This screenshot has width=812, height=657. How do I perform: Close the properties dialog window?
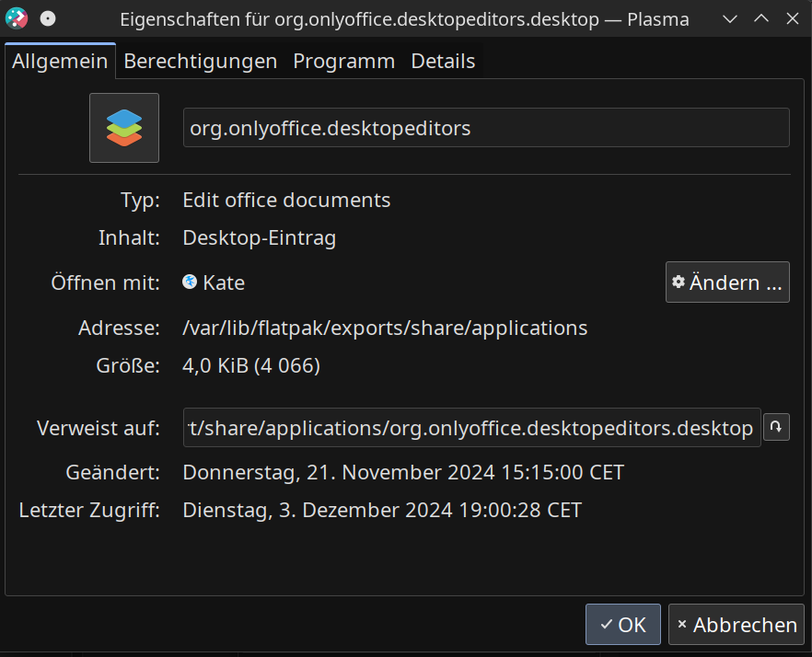tap(793, 19)
